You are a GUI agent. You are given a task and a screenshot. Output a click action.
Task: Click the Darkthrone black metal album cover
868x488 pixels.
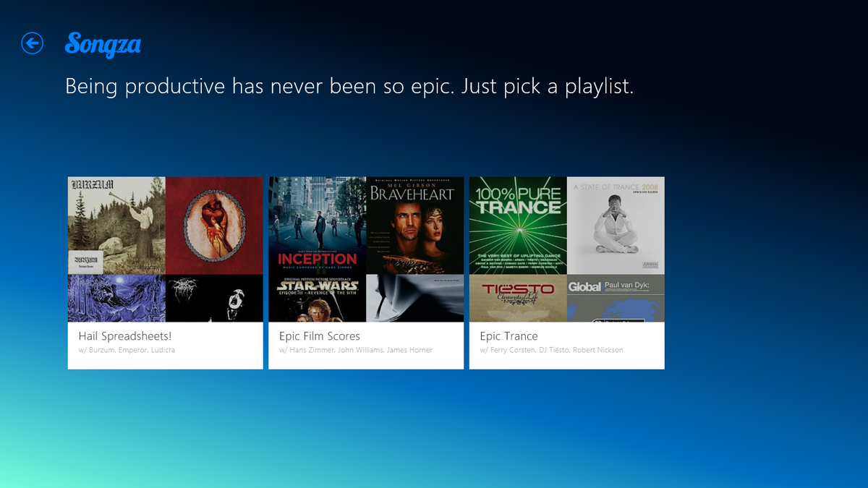(x=214, y=298)
